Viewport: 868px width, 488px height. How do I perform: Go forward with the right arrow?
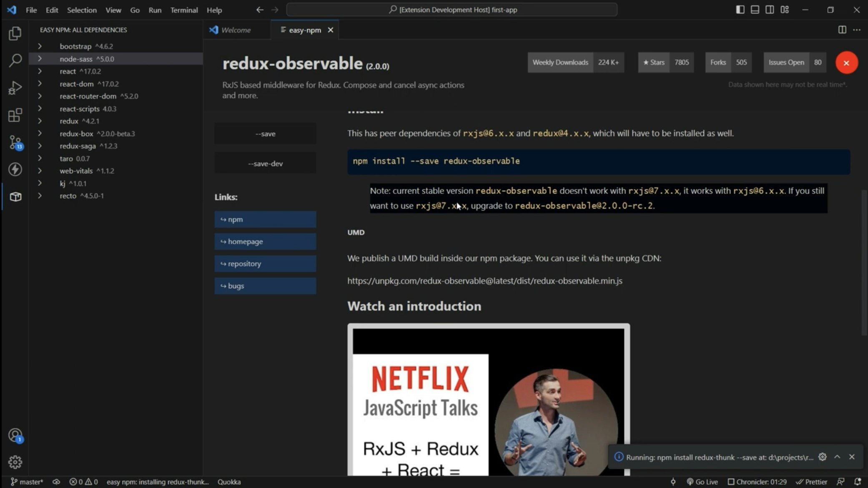tap(275, 10)
